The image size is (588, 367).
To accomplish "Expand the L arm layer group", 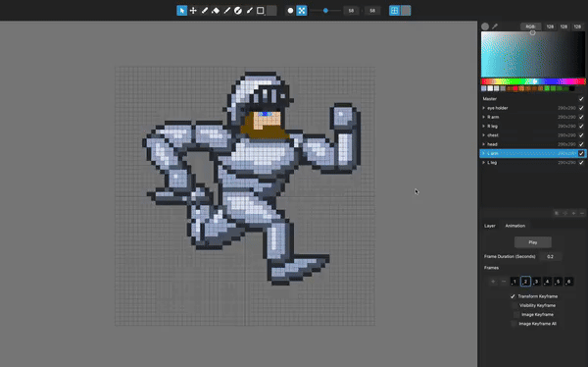I will 484,153.
